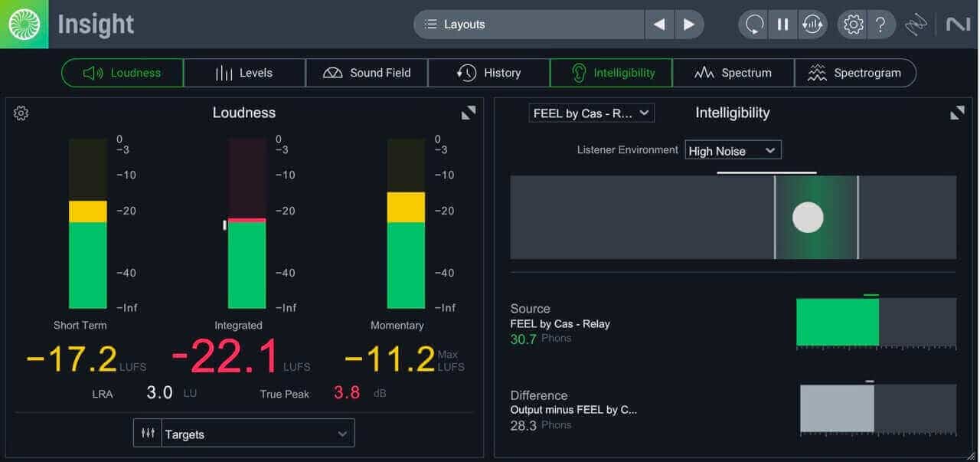Image resolution: width=980 pixels, height=462 pixels.
Task: Click the iZotope Insight logo icon
Action: click(x=24, y=24)
